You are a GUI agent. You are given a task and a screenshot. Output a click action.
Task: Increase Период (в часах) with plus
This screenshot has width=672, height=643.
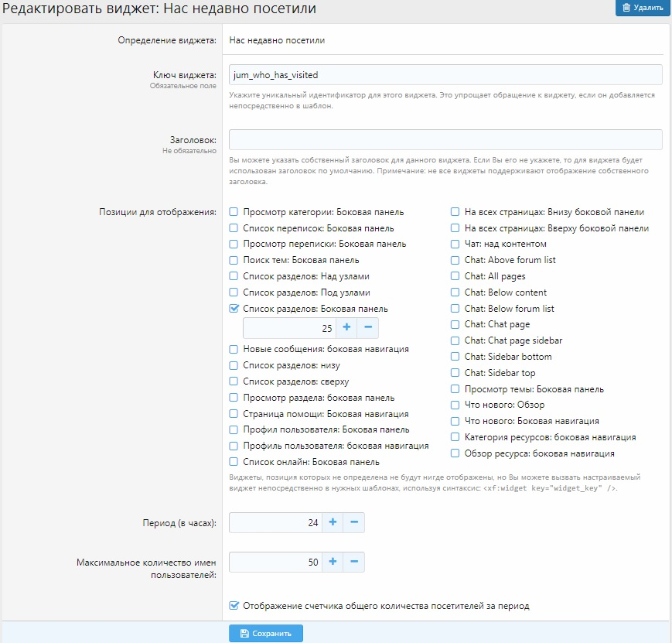pyautogui.click(x=333, y=522)
